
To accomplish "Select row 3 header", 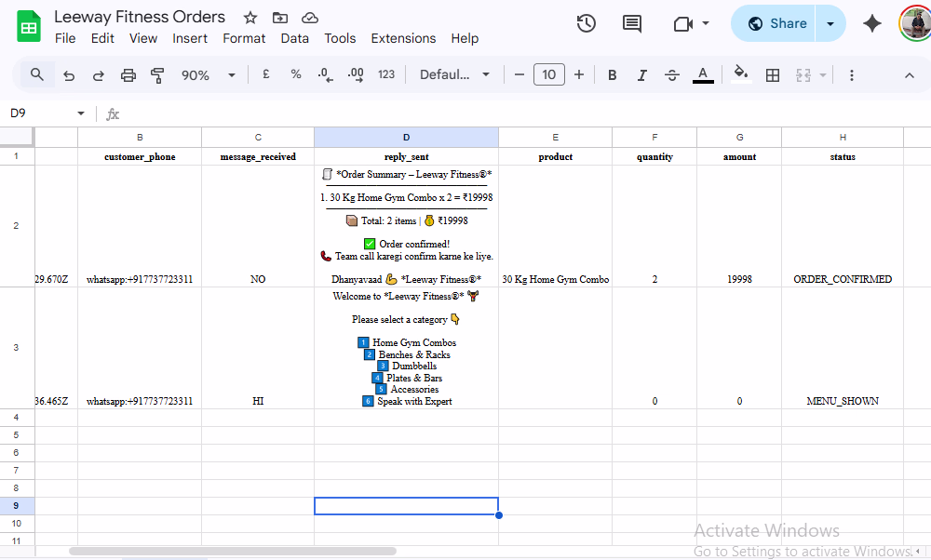I will coord(17,348).
